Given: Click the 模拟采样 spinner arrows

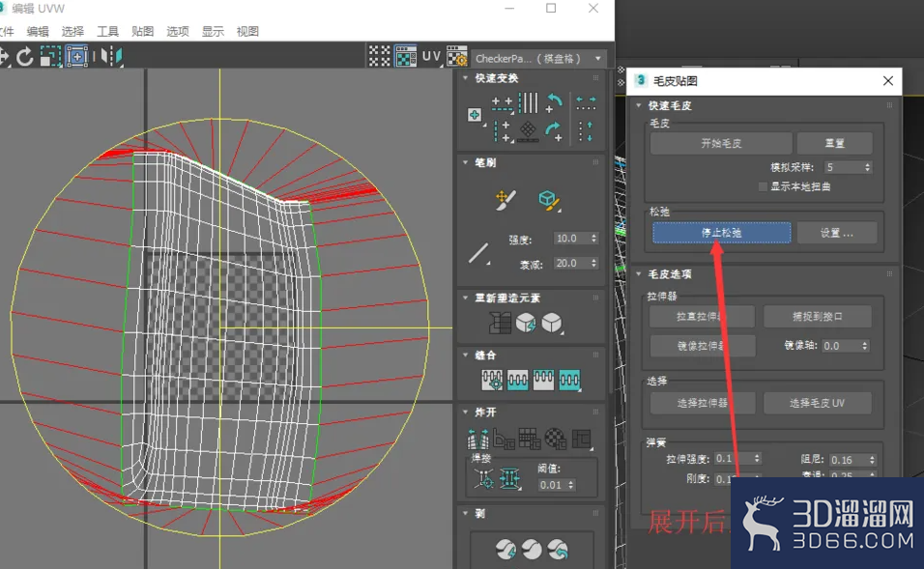Looking at the screenshot, I should coord(867,167).
